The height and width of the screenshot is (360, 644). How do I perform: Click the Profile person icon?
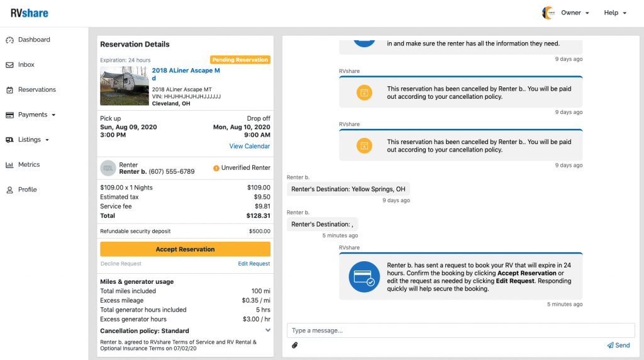click(x=10, y=190)
